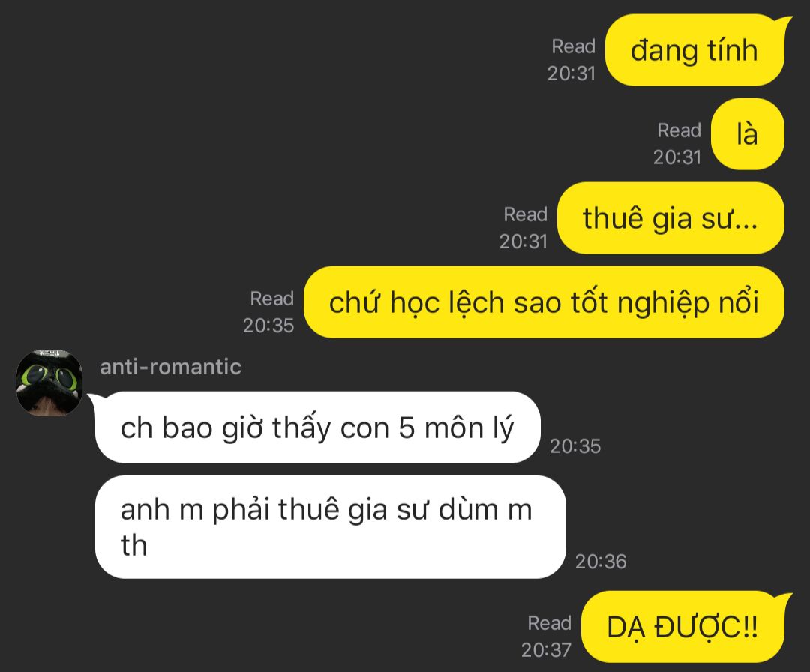Click the 20:31 time beside the "là" bubble
Image resolution: width=810 pixels, height=672 pixels.
click(x=677, y=157)
